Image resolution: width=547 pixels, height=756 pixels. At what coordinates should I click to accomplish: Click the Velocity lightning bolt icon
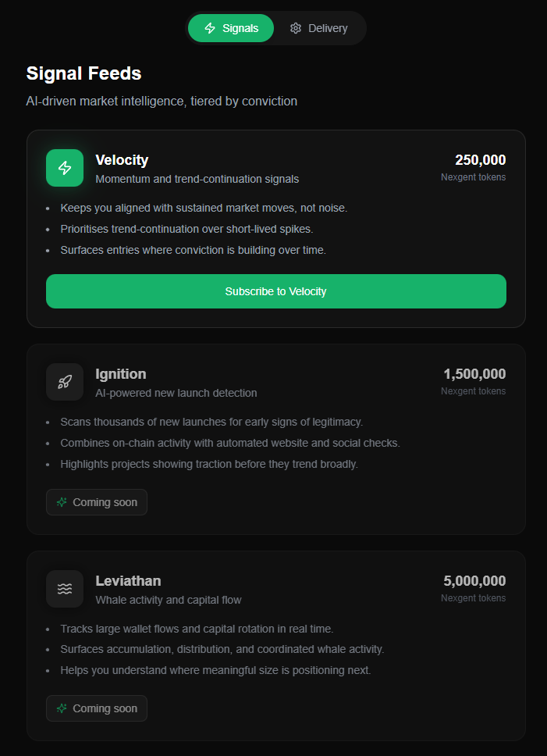point(65,168)
